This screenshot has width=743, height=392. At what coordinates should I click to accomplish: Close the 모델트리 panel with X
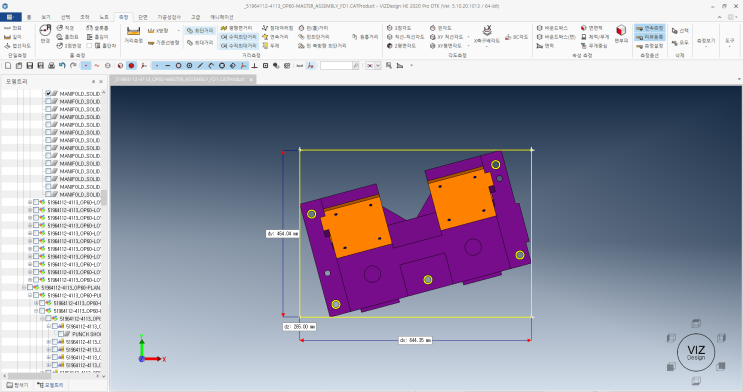[100, 82]
